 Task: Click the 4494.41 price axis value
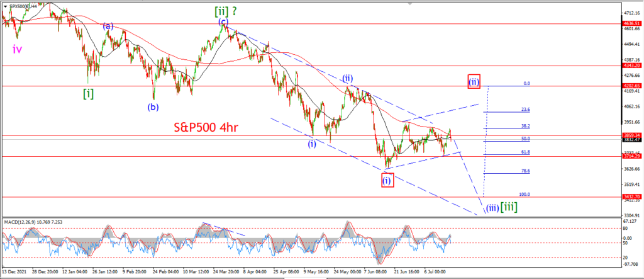631,45
